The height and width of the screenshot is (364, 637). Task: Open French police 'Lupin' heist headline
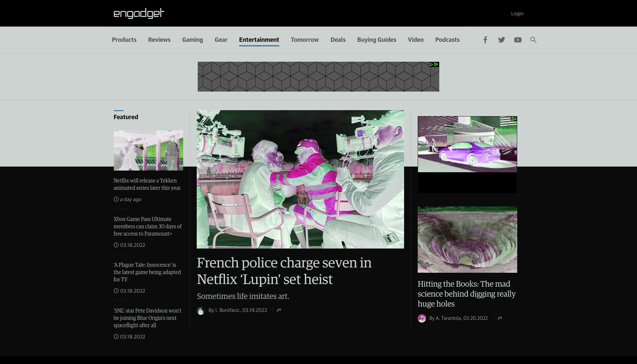coord(284,271)
